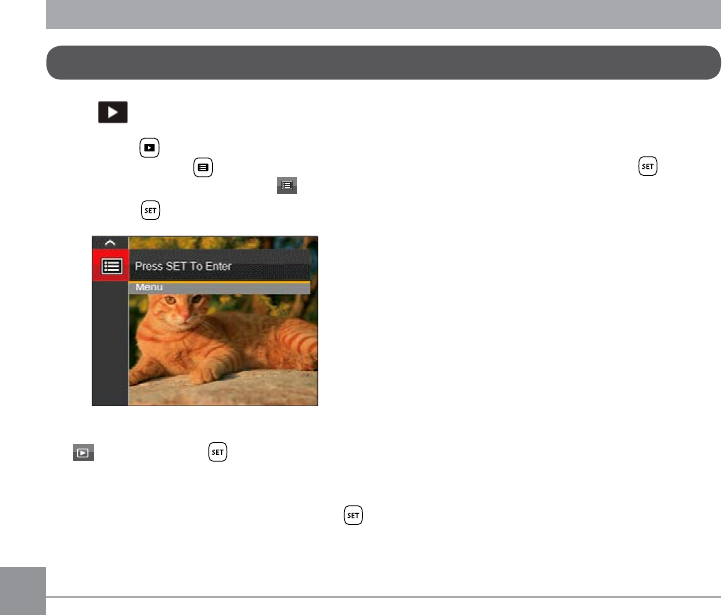The width and height of the screenshot is (722, 615).
Task: Click the dark rounded section title bar
Action: (x=384, y=63)
